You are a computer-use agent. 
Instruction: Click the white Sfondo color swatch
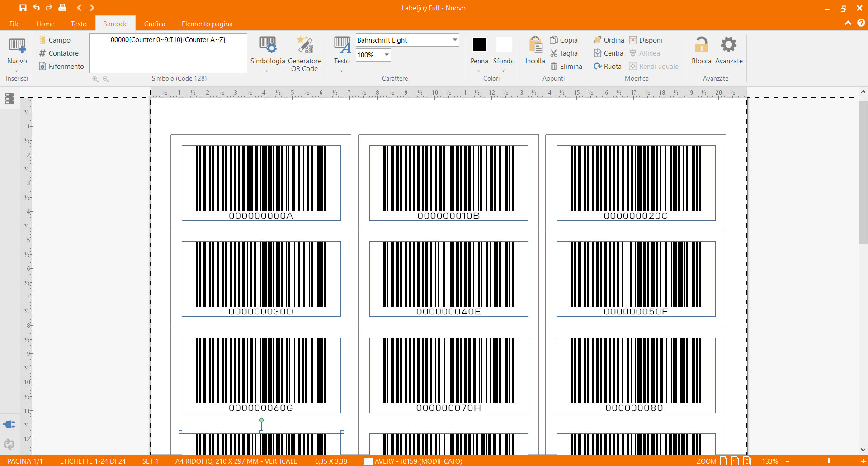pyautogui.click(x=504, y=44)
